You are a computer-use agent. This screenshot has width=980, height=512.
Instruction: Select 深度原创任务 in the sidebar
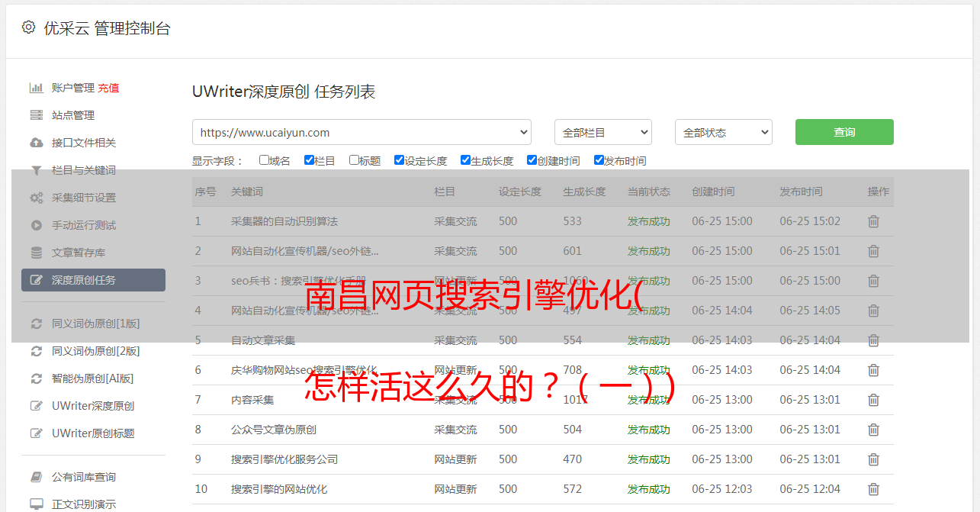coord(93,280)
